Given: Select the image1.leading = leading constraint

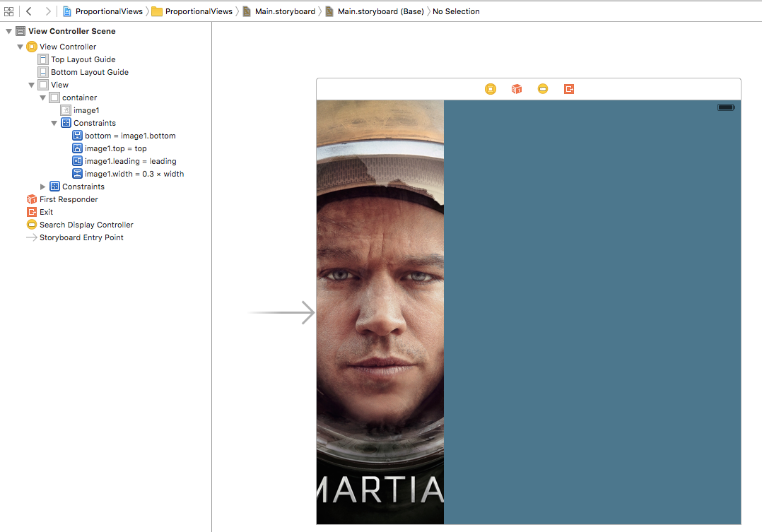Looking at the screenshot, I should (x=106, y=161).
